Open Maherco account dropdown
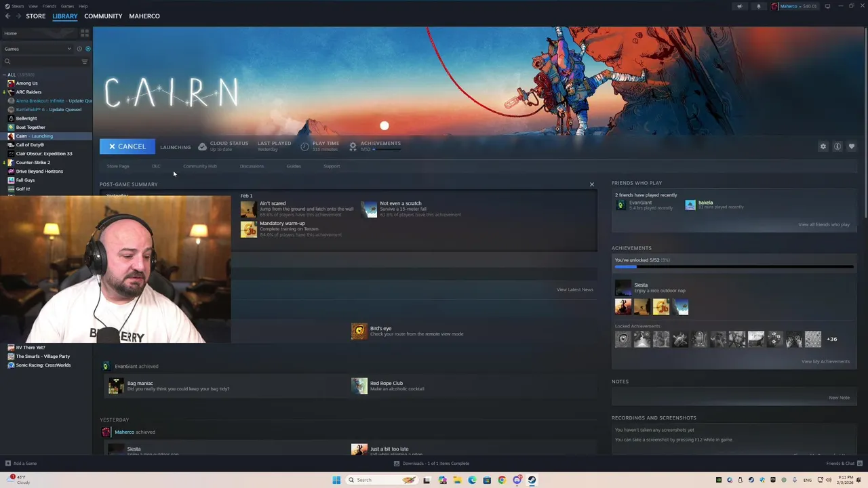Image resolution: width=868 pixels, height=488 pixels. click(x=794, y=6)
